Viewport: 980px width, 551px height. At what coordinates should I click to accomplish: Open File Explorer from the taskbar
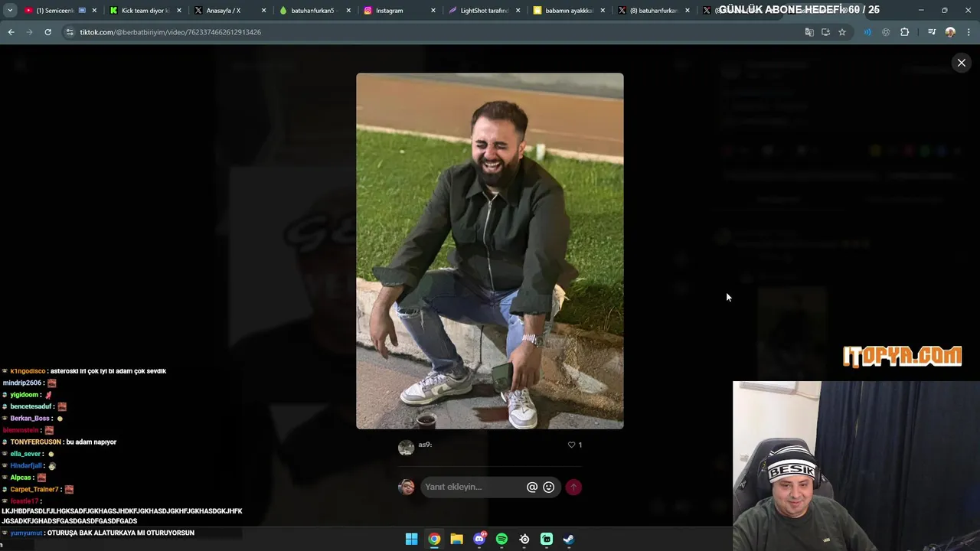coord(456,539)
